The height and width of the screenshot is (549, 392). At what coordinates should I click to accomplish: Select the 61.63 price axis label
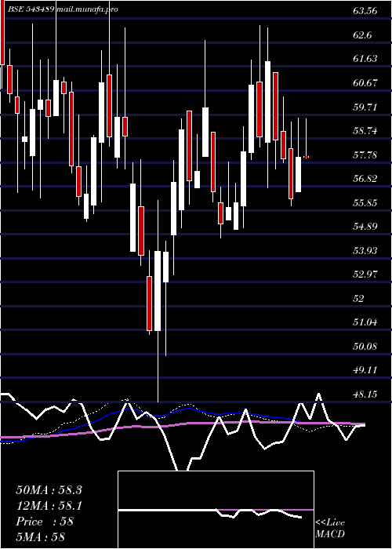[365, 59]
